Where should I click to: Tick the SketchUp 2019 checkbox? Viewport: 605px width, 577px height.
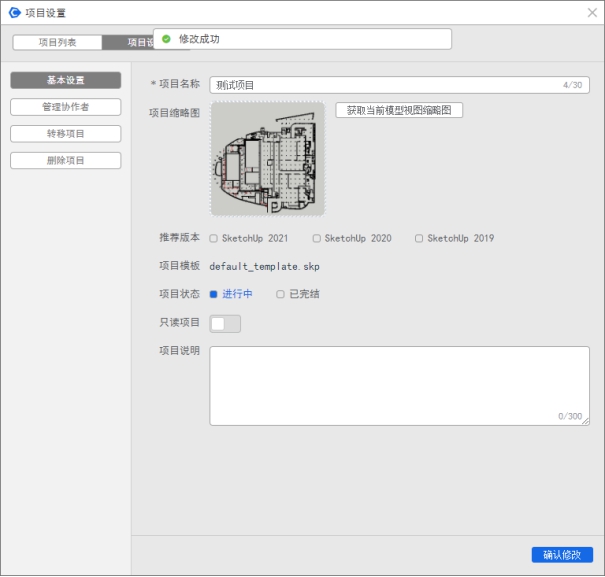[419, 239]
